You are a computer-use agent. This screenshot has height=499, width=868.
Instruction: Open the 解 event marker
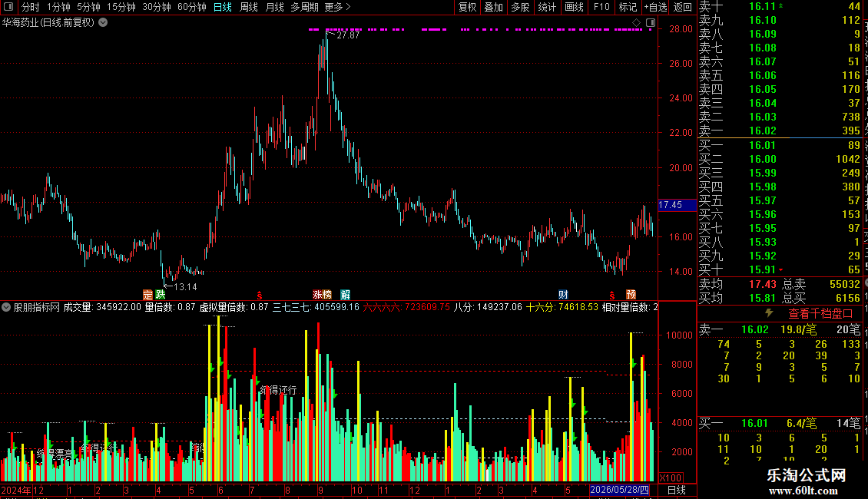click(346, 294)
